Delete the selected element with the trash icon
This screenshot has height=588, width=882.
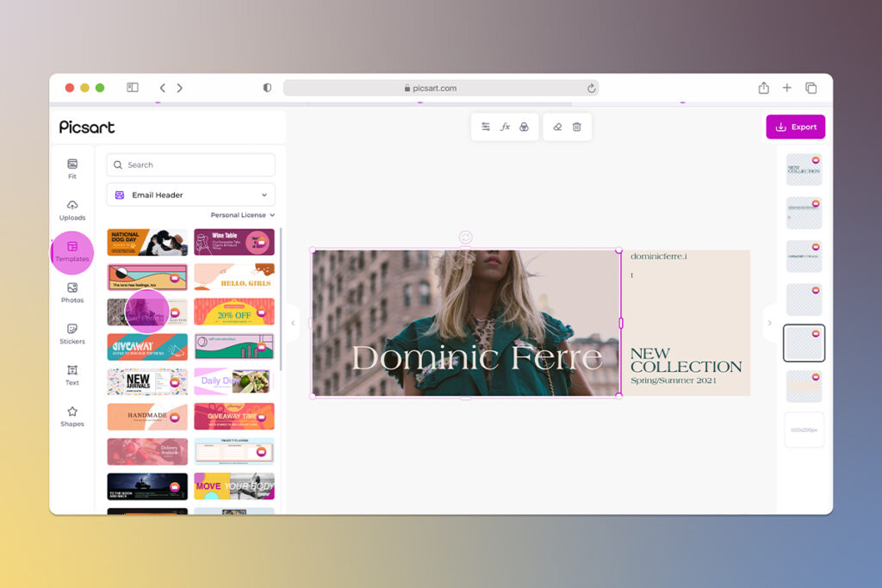577,127
